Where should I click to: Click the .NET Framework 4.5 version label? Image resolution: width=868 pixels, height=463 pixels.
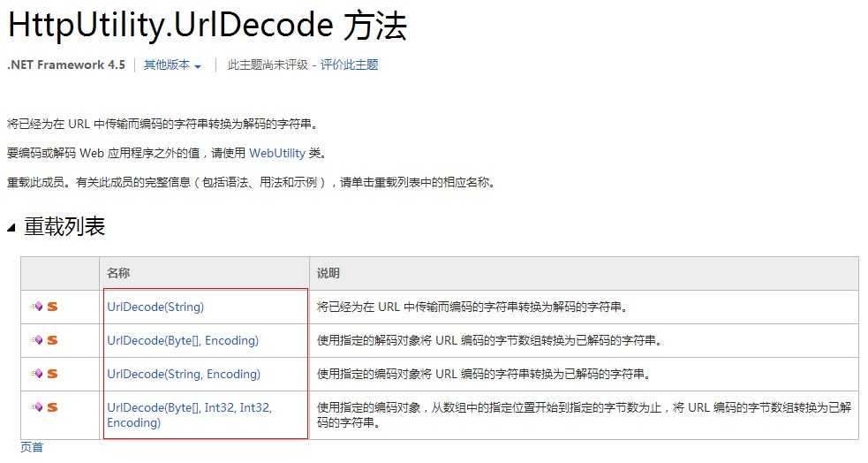(x=66, y=65)
